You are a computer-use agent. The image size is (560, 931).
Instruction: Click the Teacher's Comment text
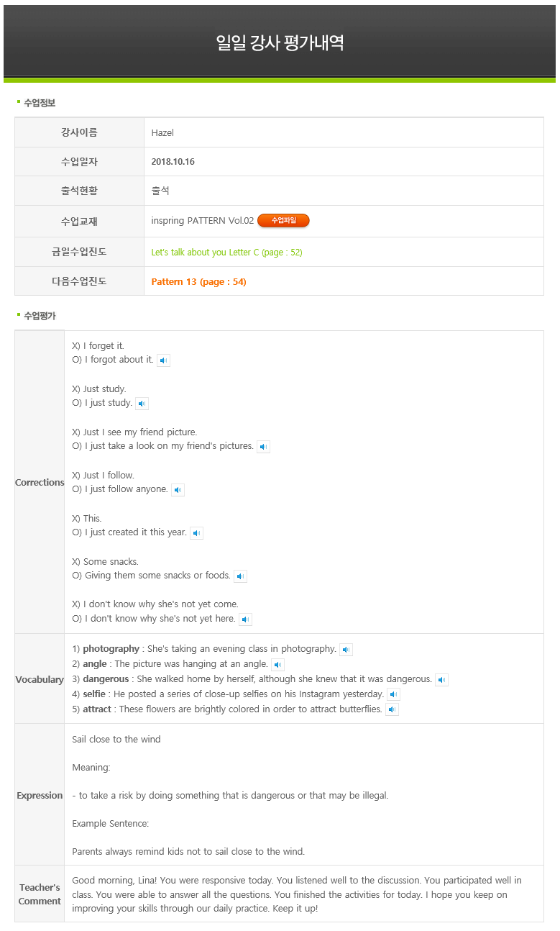pyautogui.click(x=297, y=894)
